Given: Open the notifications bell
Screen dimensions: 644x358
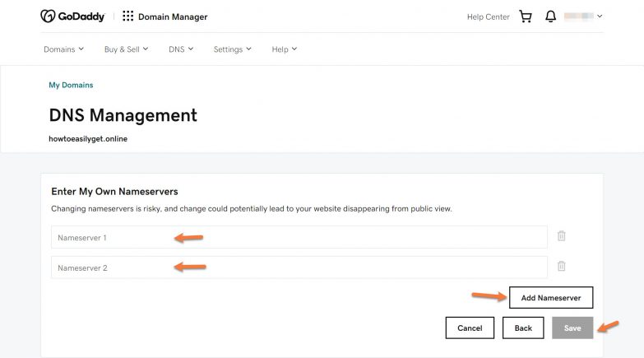Looking at the screenshot, I should (x=550, y=16).
